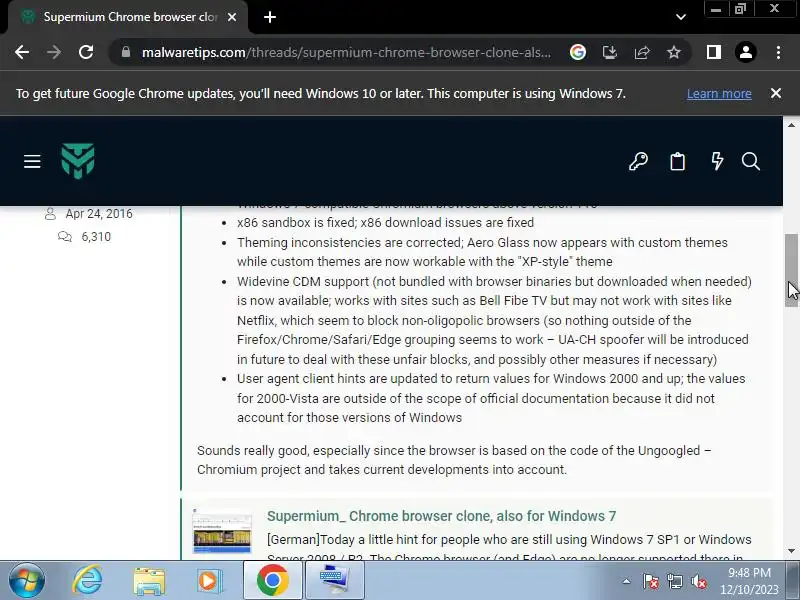The height and width of the screenshot is (600, 800).
Task: Show hidden system tray icons
Action: pyautogui.click(x=627, y=581)
